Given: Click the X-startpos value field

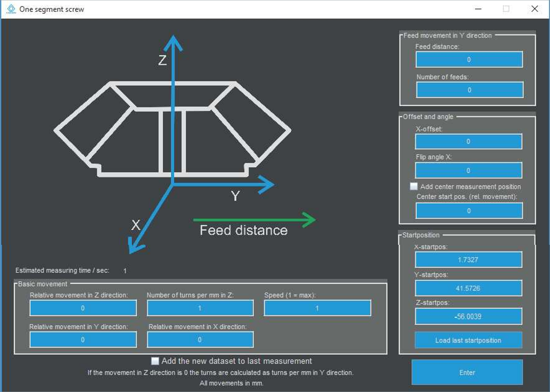Looking at the screenshot, I should (x=468, y=260).
